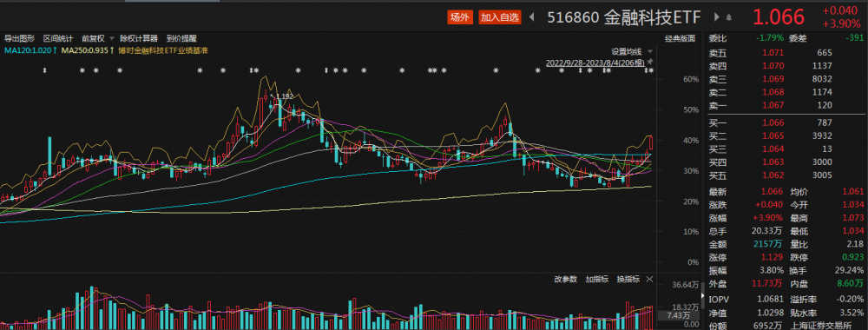Click the MA250:0.935 indicator label
868x330 pixels.
88,50
